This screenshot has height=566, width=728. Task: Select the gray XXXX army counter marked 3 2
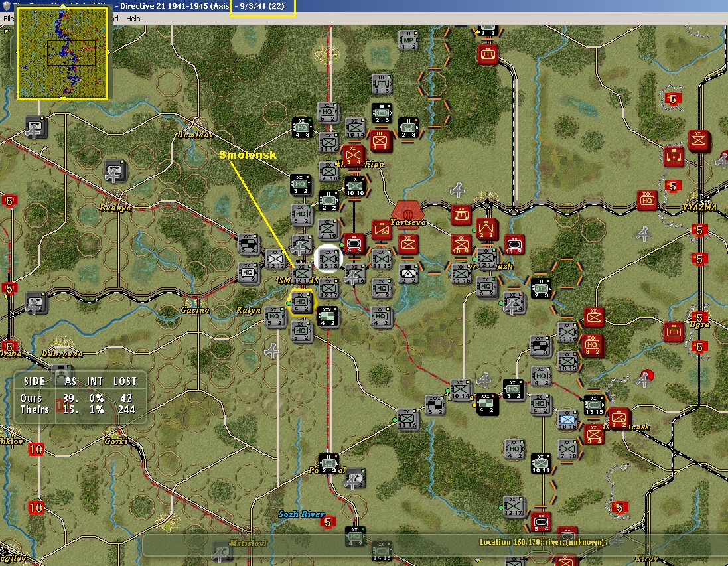click(435, 405)
